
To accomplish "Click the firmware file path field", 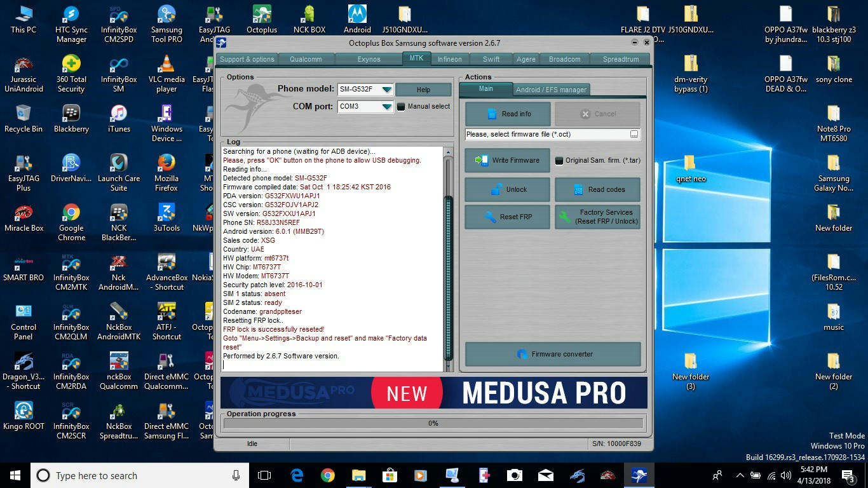I will point(553,135).
